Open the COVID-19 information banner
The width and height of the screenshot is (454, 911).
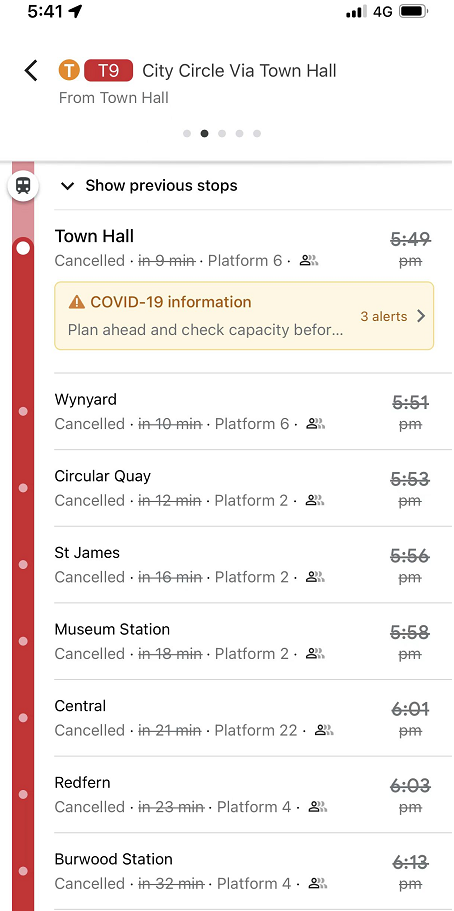(244, 316)
